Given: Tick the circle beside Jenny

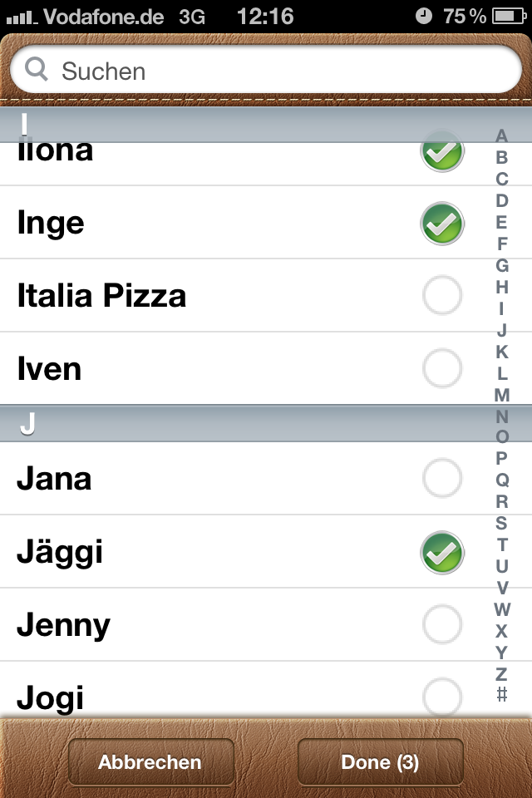Looking at the screenshot, I should tap(442, 624).
